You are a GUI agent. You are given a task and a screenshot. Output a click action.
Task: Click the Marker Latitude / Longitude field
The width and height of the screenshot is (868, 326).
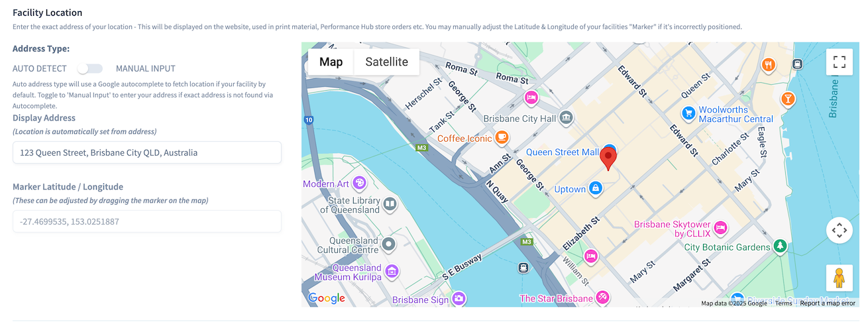(147, 221)
